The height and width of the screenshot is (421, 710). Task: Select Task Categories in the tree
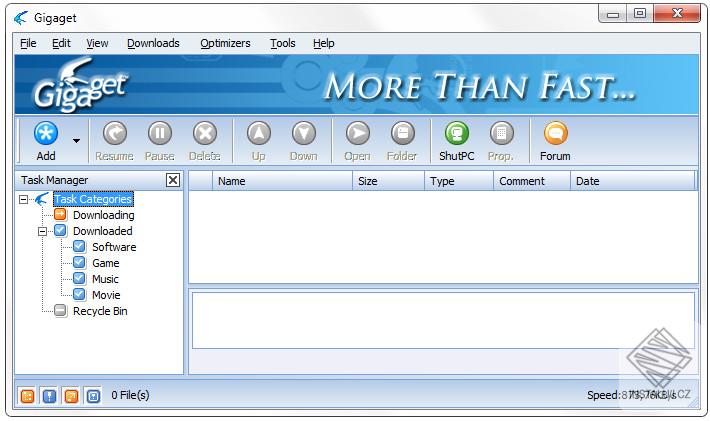[x=93, y=199]
